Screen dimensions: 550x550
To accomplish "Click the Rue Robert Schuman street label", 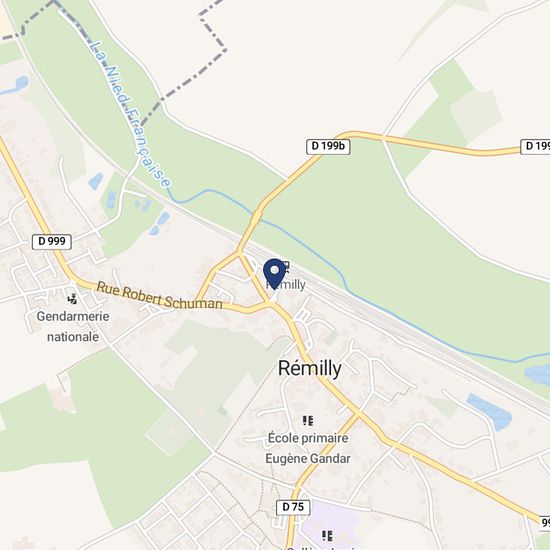I will click(160, 296).
